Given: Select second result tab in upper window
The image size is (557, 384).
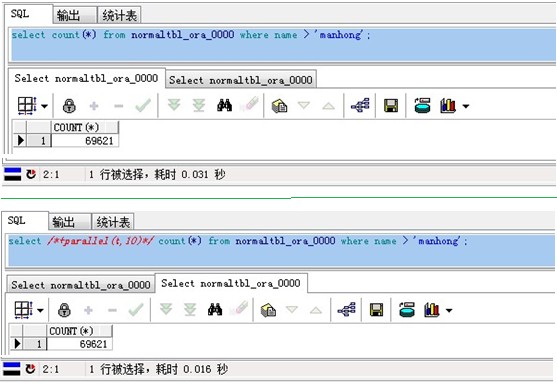Looking at the screenshot, I should coord(241,80).
